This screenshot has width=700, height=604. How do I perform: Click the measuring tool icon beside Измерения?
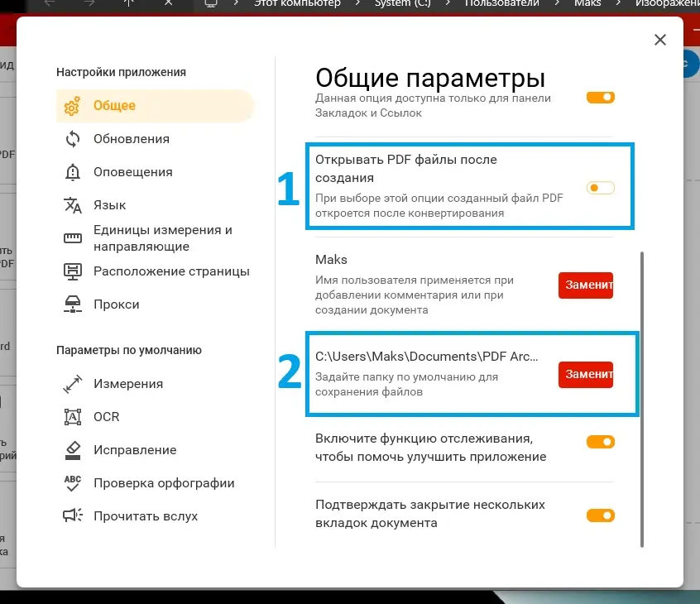click(x=73, y=384)
